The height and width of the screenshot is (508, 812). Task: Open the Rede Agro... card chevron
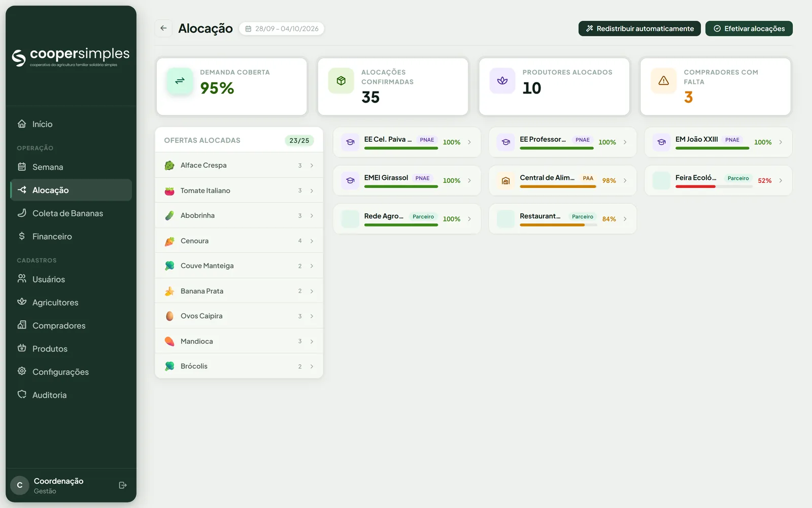[469, 219]
